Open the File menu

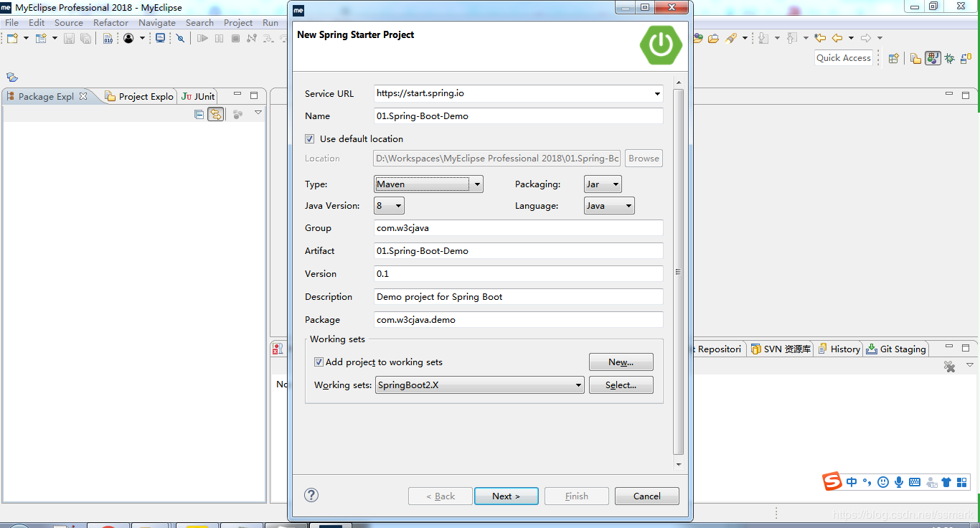12,23
